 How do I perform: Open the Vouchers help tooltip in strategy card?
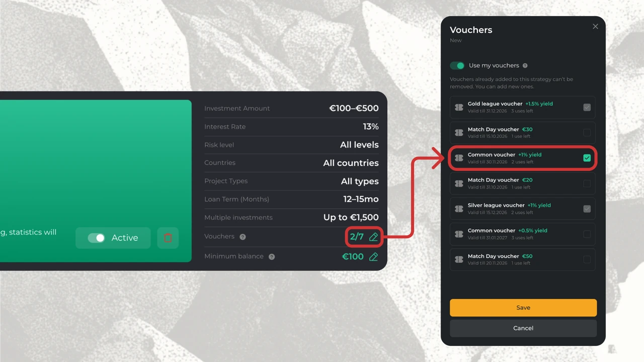point(243,237)
